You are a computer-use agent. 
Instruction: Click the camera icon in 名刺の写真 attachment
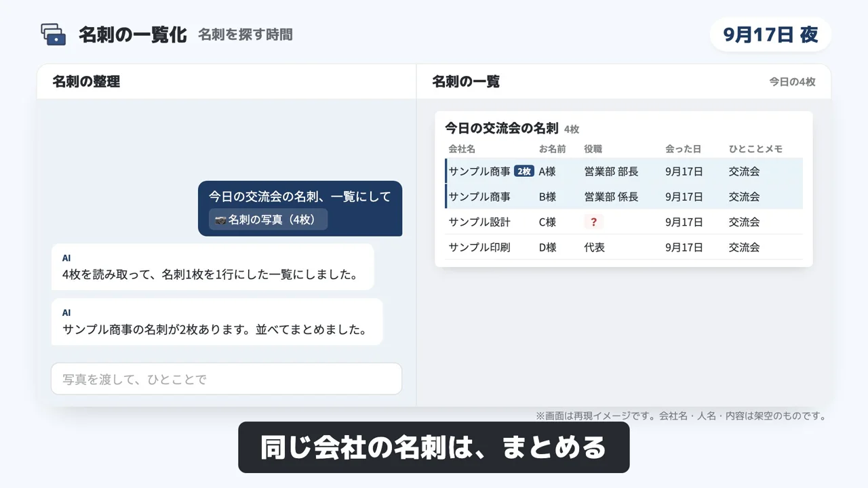pyautogui.click(x=220, y=220)
